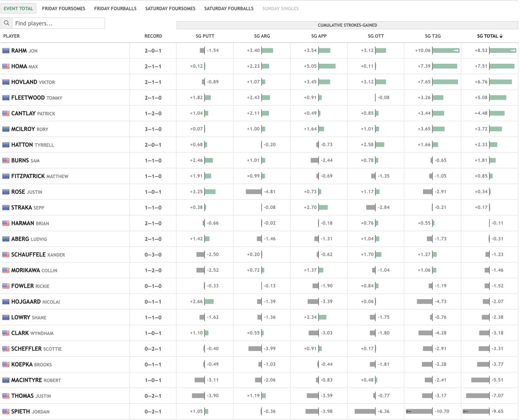The height and width of the screenshot is (420, 520).
Task: Sort by SG T2G column header
Action: click(433, 36)
